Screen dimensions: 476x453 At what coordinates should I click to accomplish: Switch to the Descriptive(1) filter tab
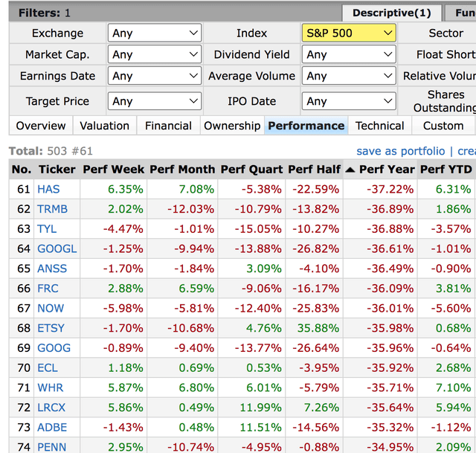point(392,13)
